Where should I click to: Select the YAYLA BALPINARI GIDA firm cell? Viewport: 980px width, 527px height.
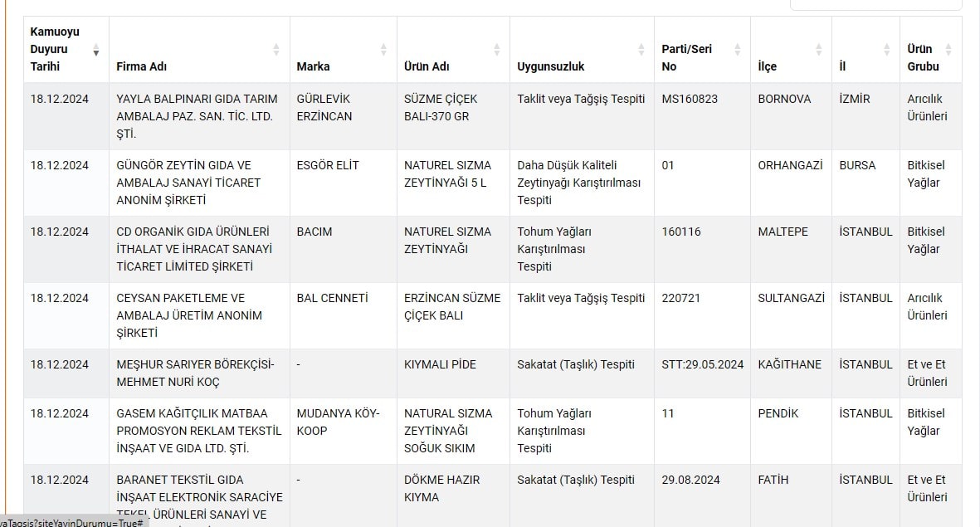pos(197,116)
